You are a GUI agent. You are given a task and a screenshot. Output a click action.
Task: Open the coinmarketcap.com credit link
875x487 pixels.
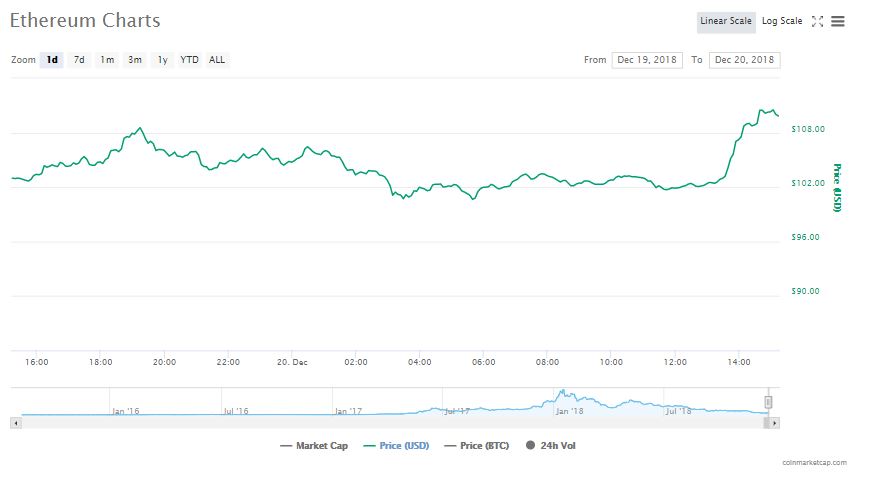click(814, 462)
